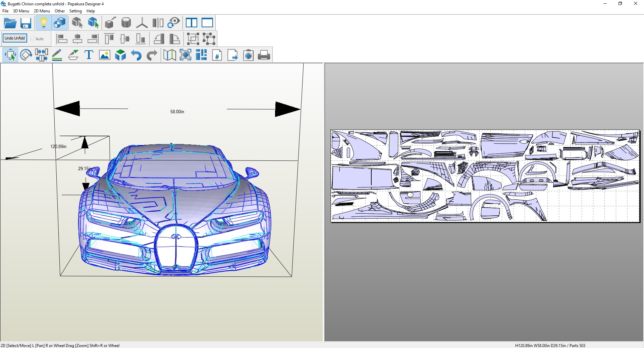This screenshot has width=644, height=348.
Task: Click the folded map fold-lines icon
Action: [170, 55]
